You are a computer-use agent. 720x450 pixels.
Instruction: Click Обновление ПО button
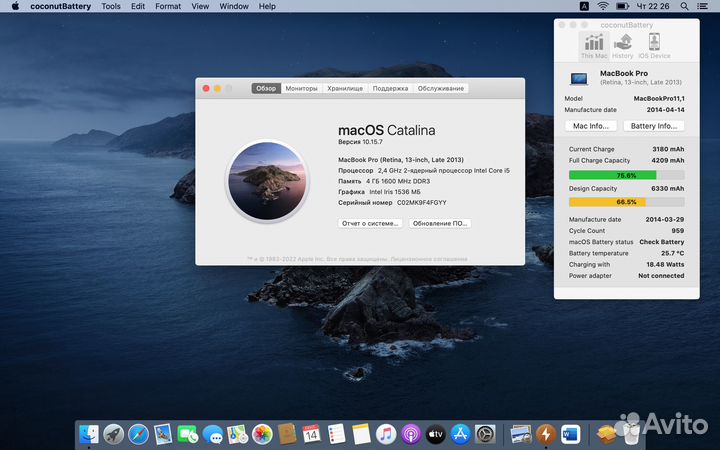tap(440, 223)
